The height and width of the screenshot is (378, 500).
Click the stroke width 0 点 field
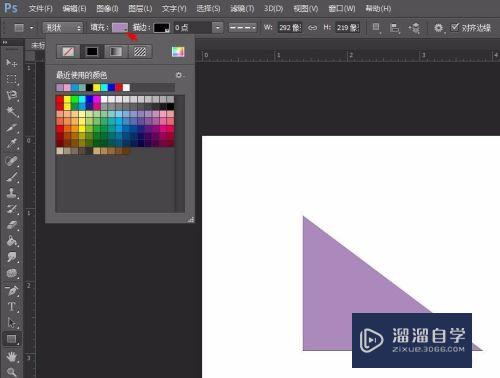tap(193, 28)
